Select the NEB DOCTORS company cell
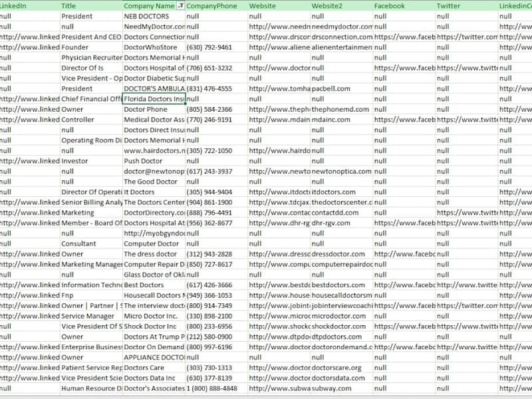Image resolution: width=532 pixels, height=399 pixels. coord(154,16)
